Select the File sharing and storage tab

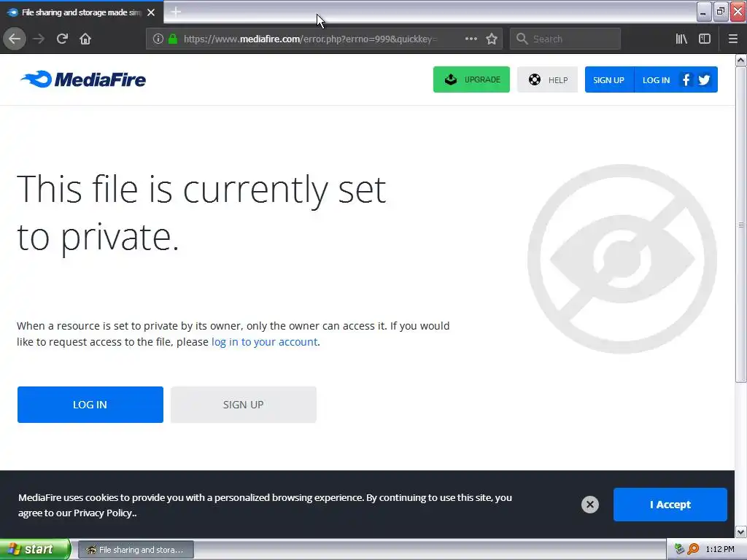pyautogui.click(x=82, y=12)
